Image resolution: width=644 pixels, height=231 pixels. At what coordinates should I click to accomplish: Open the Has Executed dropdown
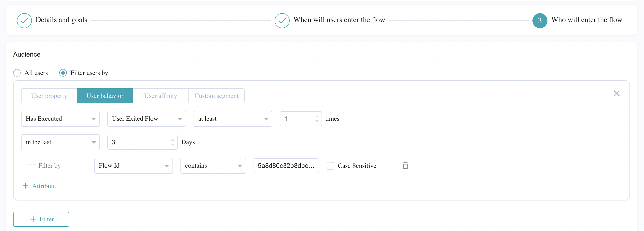click(60, 119)
